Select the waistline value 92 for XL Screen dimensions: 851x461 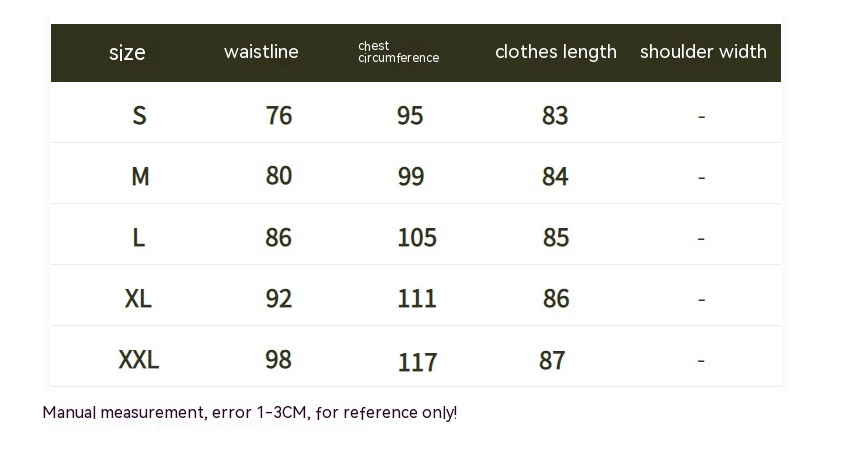(279, 299)
